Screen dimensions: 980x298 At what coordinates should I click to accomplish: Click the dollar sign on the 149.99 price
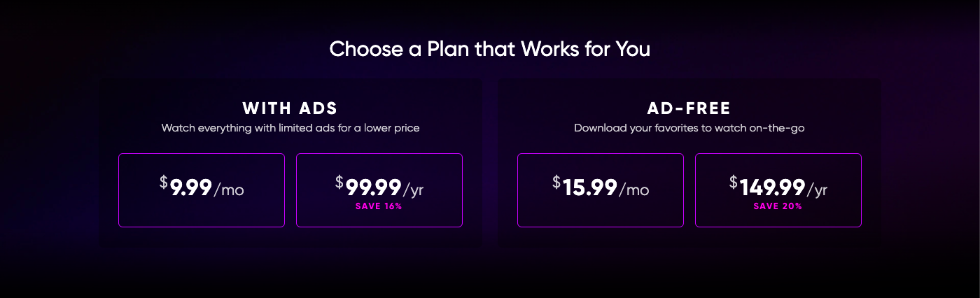734,182
